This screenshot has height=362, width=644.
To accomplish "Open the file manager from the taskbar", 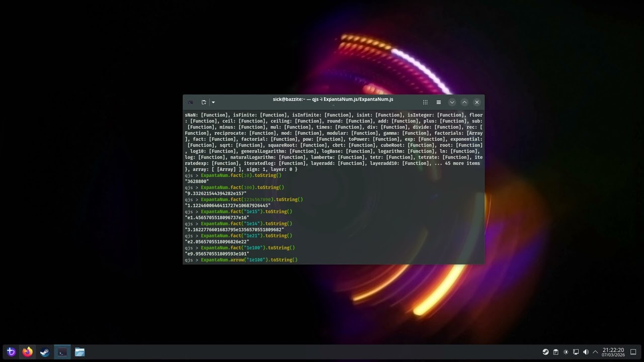I will (x=79, y=352).
